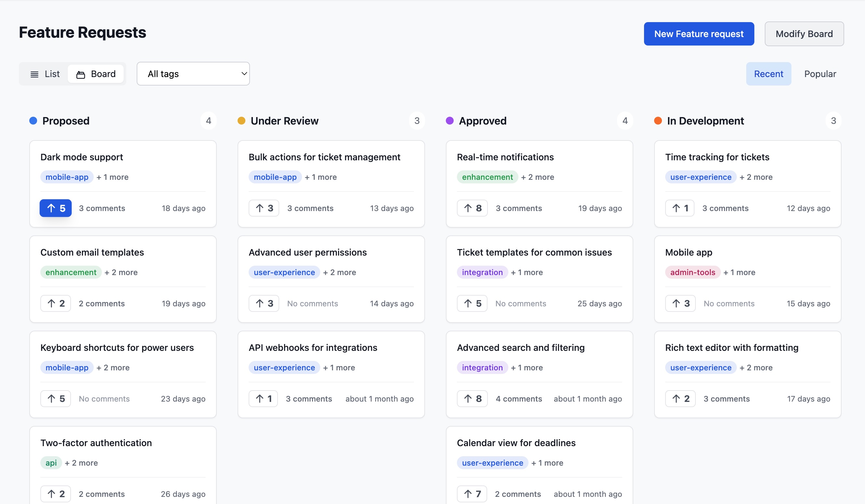Upvote Advanced user permissions card
865x504 pixels.
tap(264, 303)
